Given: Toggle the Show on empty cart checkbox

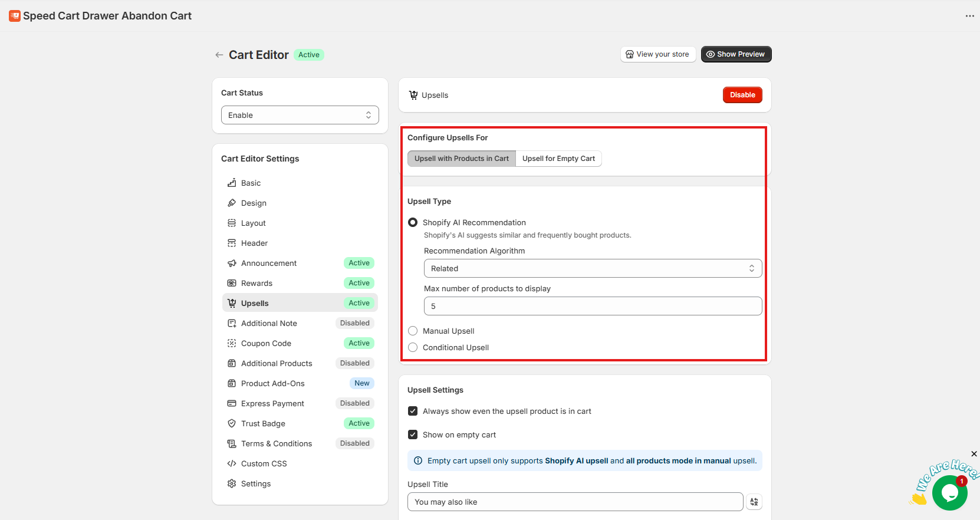Looking at the screenshot, I should click(x=413, y=435).
